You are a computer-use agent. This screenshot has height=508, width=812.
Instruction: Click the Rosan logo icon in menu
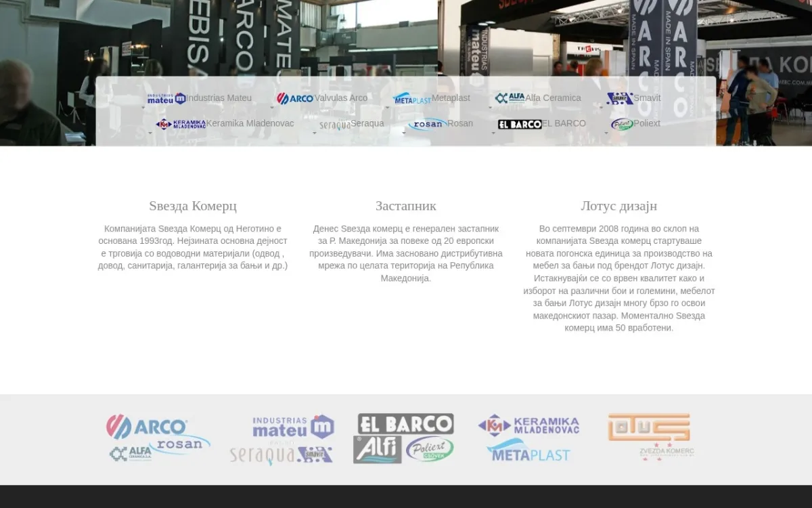[428, 124]
